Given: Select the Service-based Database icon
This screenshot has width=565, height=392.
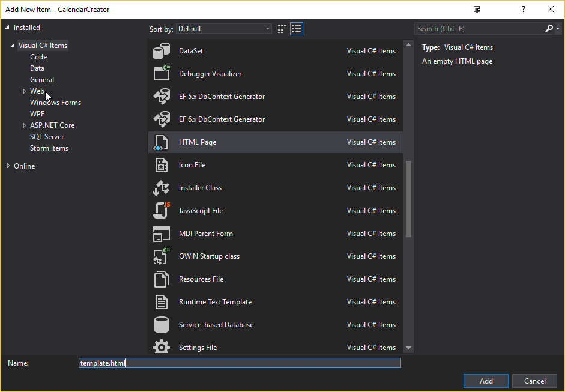Looking at the screenshot, I should [162, 325].
